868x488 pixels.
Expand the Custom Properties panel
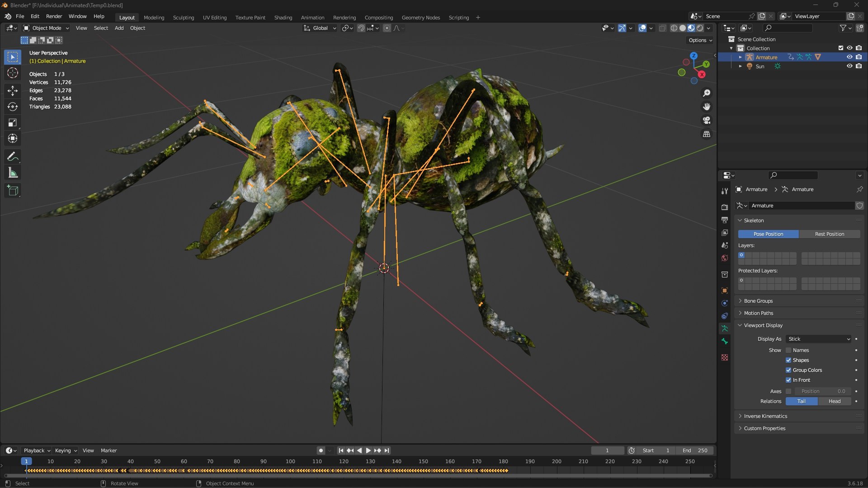[x=764, y=428]
